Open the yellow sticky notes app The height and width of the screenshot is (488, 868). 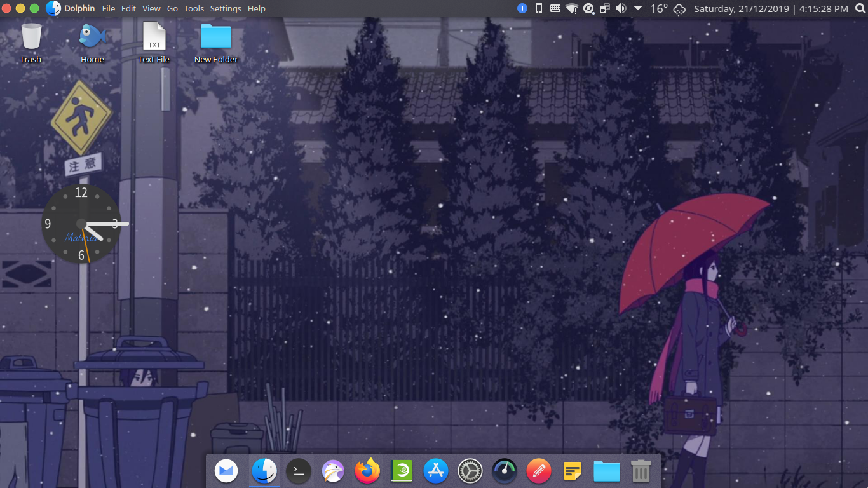point(573,471)
